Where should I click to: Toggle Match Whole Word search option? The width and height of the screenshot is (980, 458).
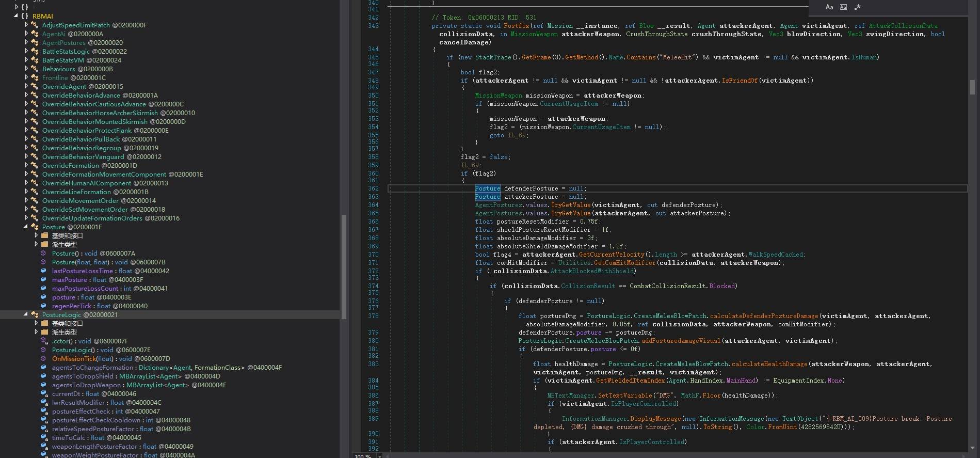843,7
